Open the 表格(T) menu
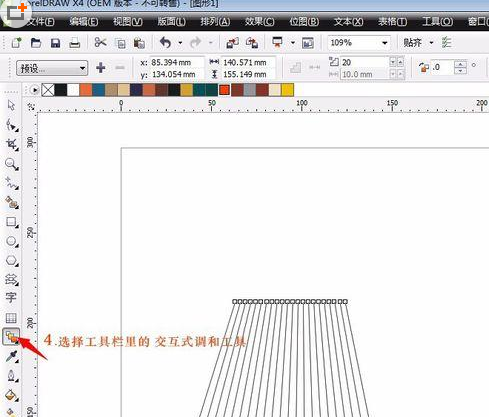The height and width of the screenshot is (417, 489). tap(393, 22)
